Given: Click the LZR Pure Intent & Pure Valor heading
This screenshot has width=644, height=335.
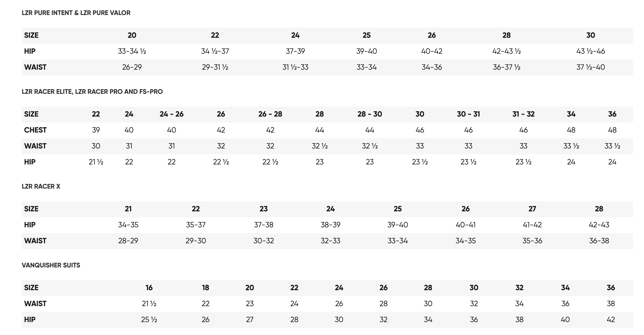Looking at the screenshot, I should pyautogui.click(x=76, y=13).
